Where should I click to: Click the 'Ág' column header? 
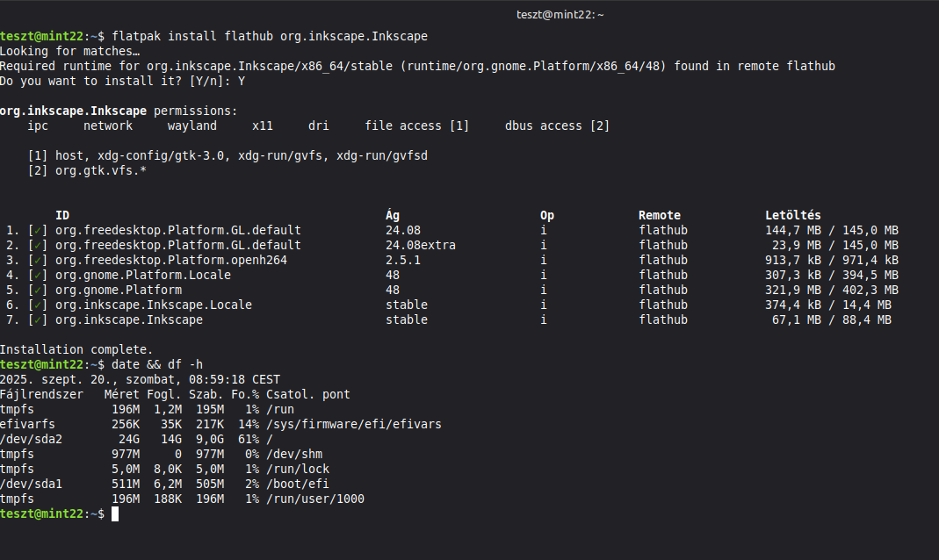[x=393, y=215]
